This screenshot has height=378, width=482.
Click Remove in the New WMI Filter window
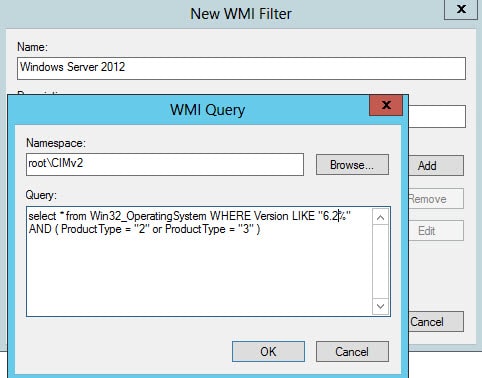[x=436, y=199]
